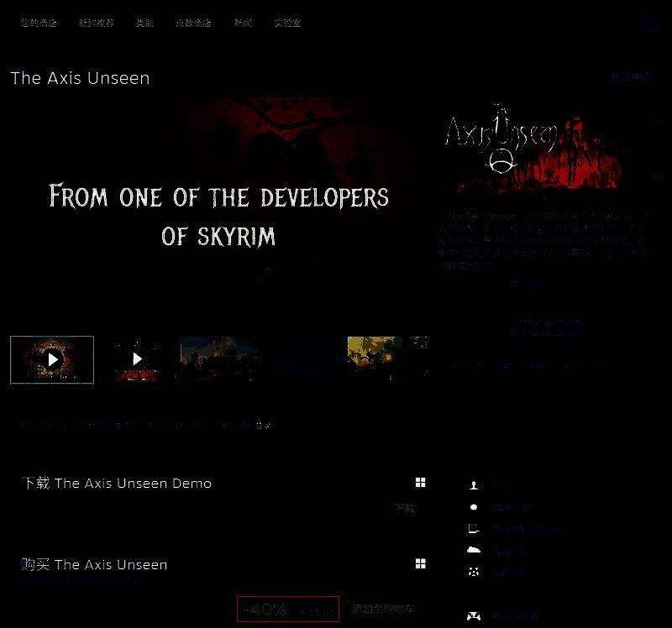The height and width of the screenshot is (628, 672).
Task: Click the single-player person icon
Action: (474, 485)
